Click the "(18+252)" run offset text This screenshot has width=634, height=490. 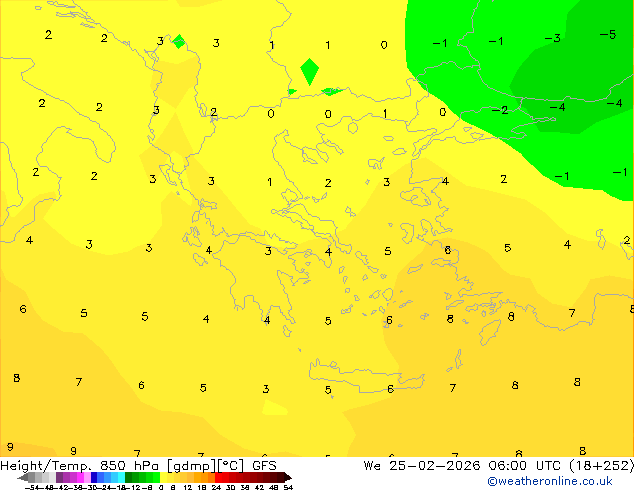pyautogui.click(x=602, y=466)
